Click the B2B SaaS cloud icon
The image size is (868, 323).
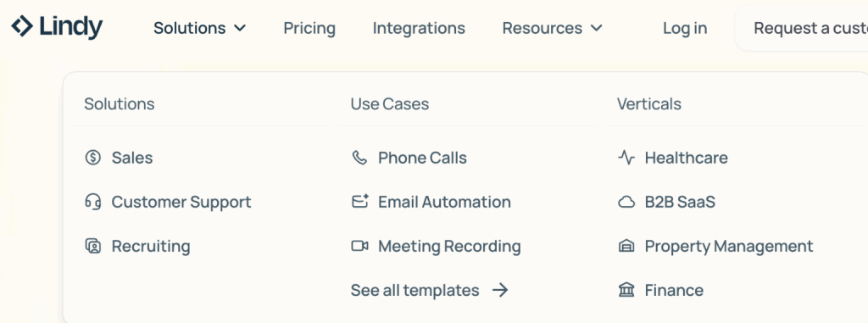[x=626, y=203]
